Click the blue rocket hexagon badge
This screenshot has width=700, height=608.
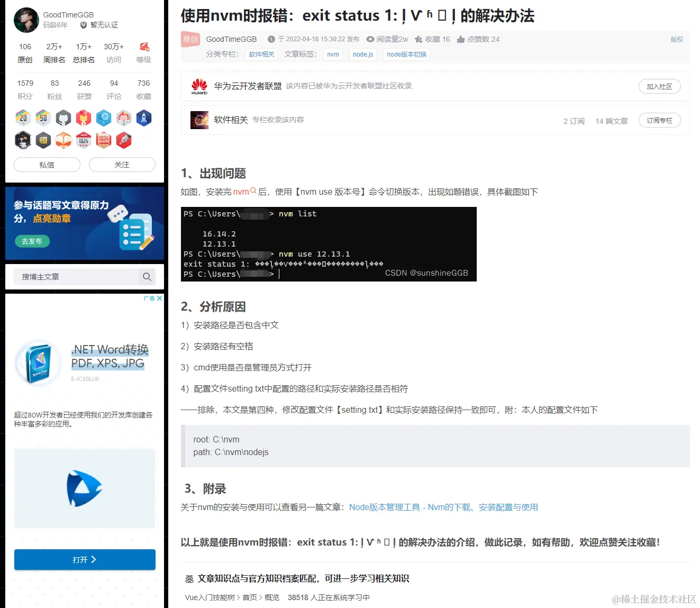pyautogui.click(x=144, y=117)
